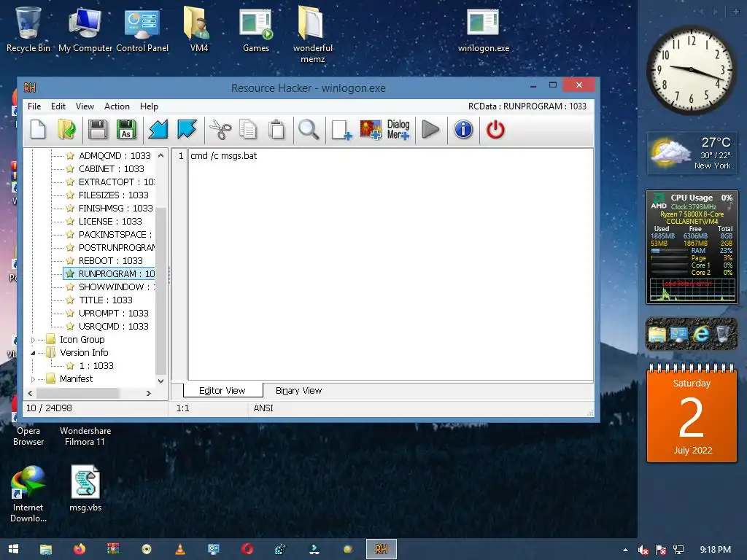Switch to the Binary View tab
The height and width of the screenshot is (560, 747).
click(x=298, y=391)
